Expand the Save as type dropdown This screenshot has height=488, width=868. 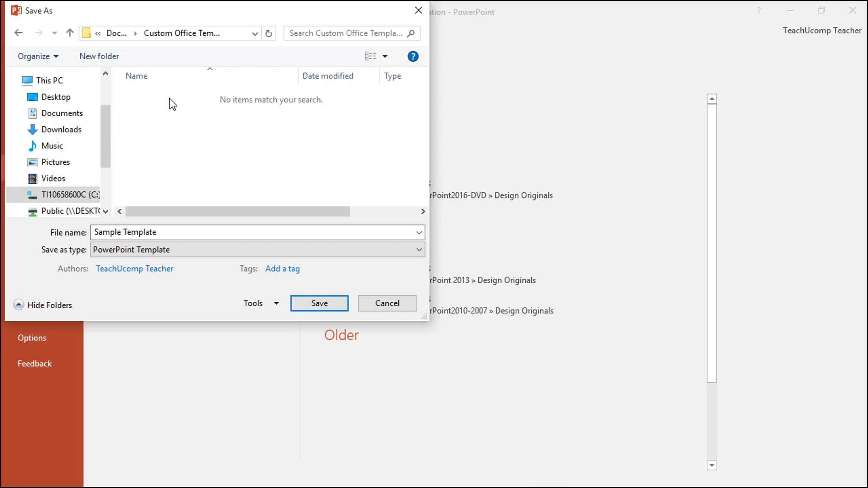[x=418, y=249]
